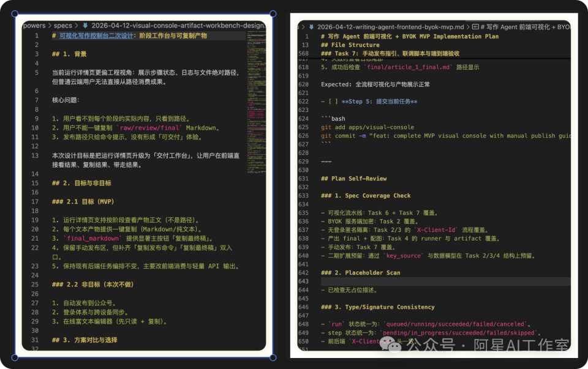Click heading '## Plan Self-Review'
The width and height of the screenshot is (588, 369).
click(353, 178)
